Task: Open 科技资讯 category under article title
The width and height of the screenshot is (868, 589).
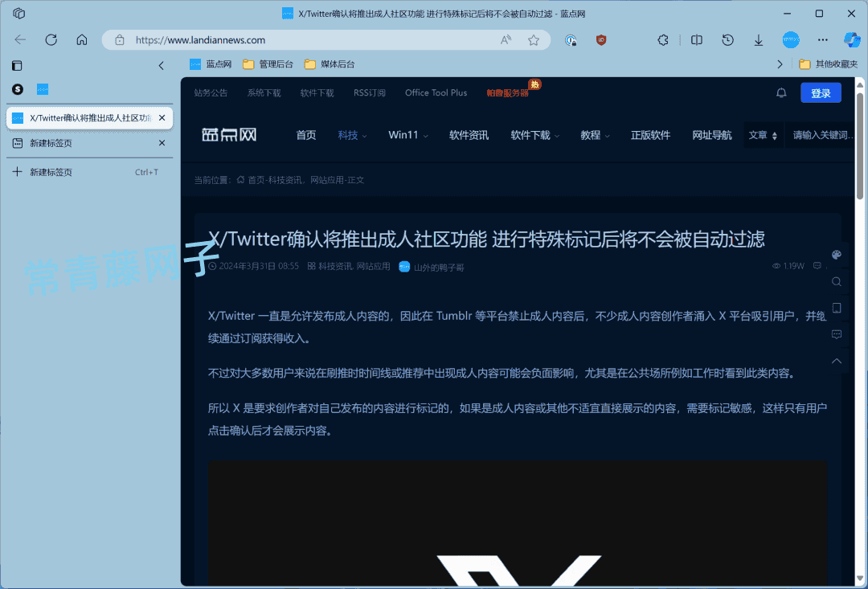Action: [335, 266]
